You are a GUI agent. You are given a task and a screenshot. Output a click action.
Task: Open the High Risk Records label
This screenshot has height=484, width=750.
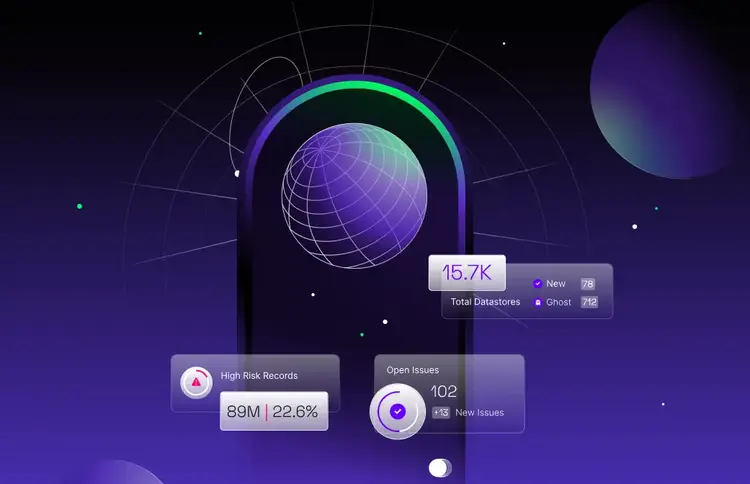[259, 376]
